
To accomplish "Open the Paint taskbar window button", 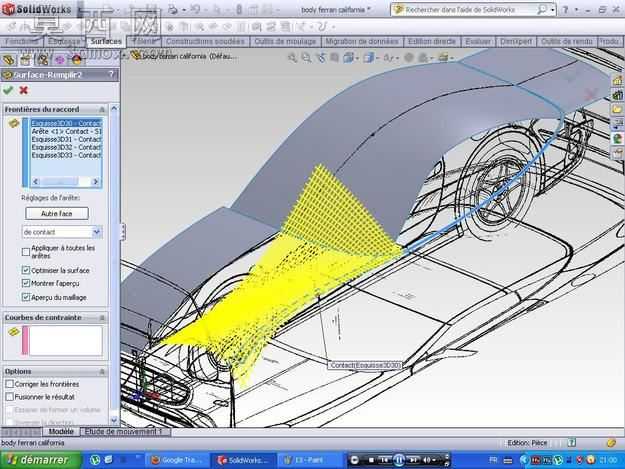I will [x=309, y=460].
